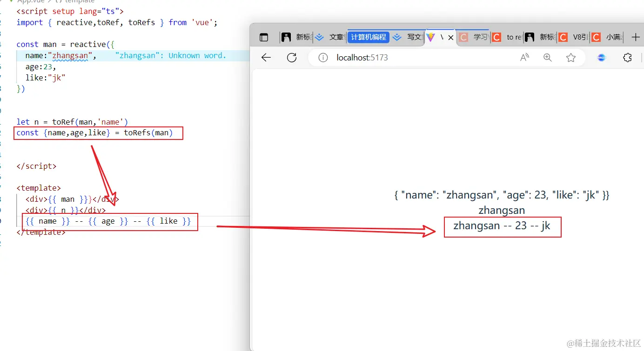Click the name:"zhangsan" code line
Viewport: 644px width, 351px height.
point(60,56)
